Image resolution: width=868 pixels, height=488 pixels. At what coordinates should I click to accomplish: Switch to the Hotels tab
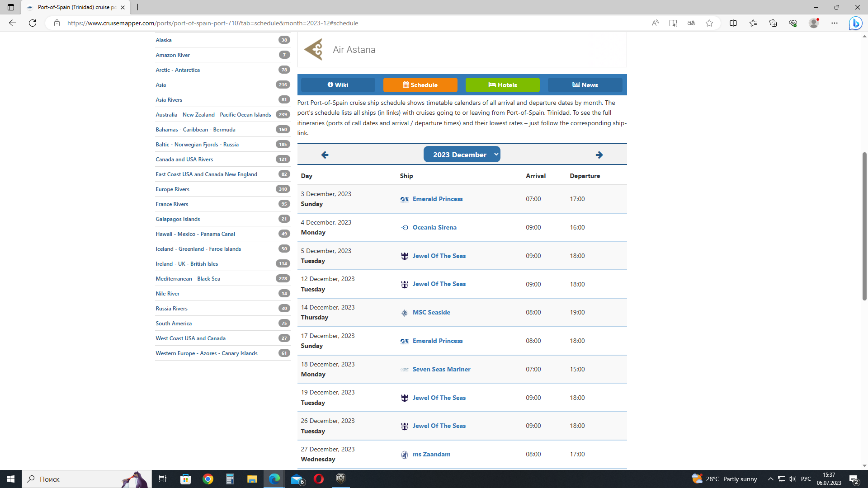502,85
